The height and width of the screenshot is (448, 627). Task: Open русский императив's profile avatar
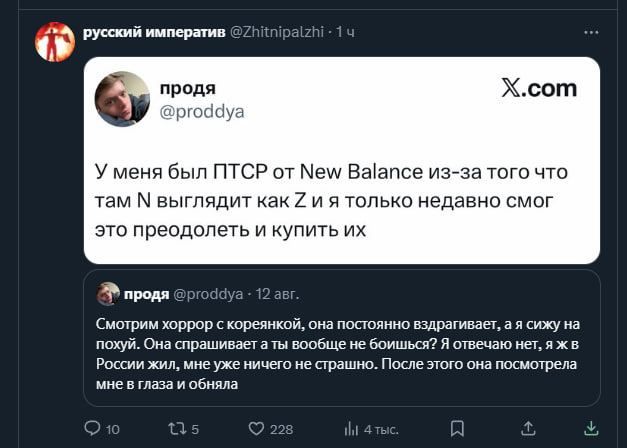point(54,42)
